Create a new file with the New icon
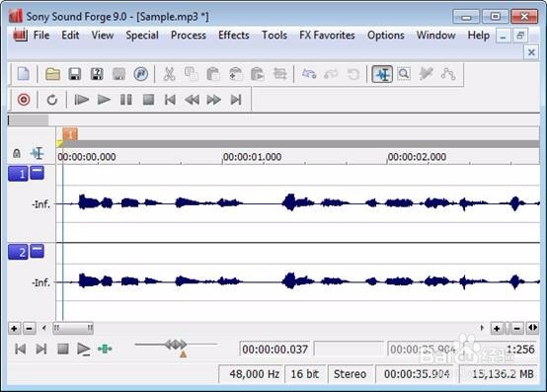This screenshot has height=392, width=547. click(24, 74)
